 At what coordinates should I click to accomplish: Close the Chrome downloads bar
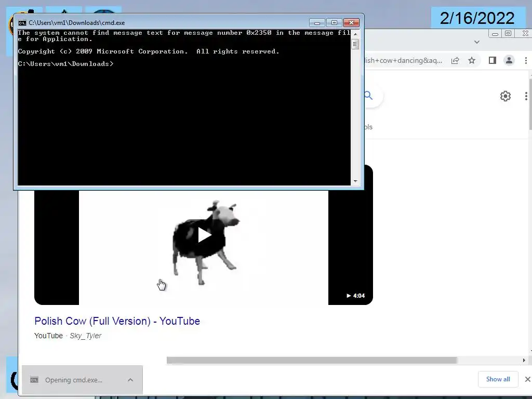pyautogui.click(x=528, y=379)
